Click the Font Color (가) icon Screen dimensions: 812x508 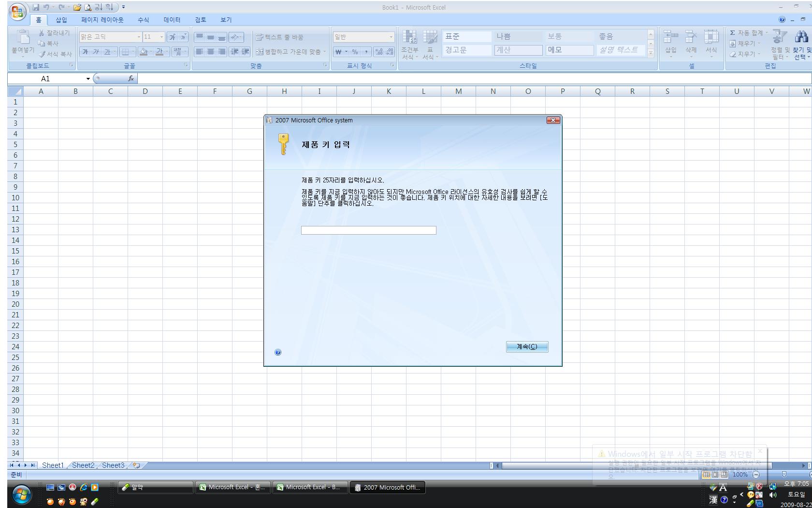[159, 52]
